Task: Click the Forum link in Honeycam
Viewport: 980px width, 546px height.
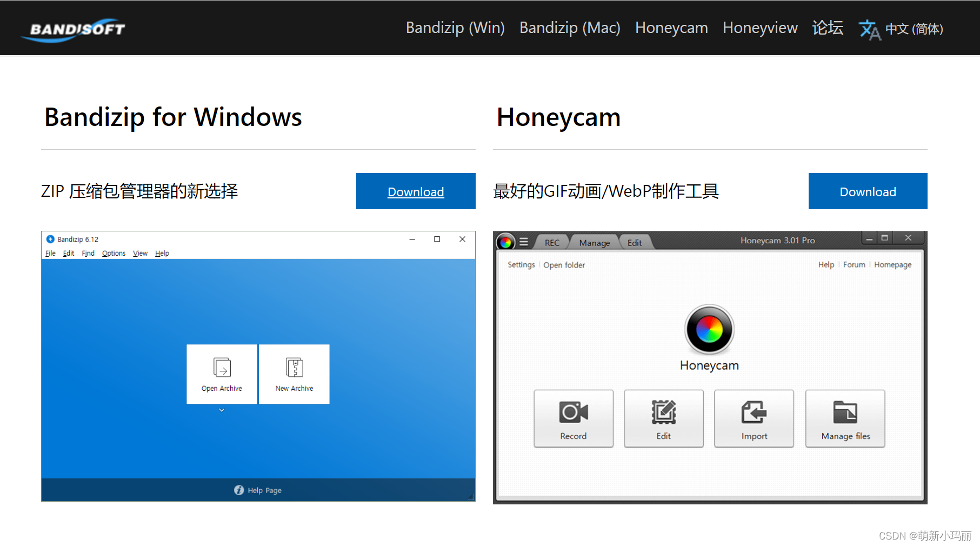Action: (854, 264)
